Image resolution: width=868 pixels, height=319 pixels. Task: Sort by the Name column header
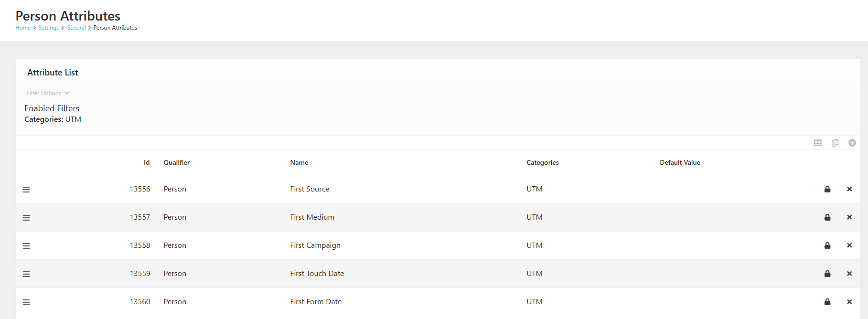(299, 162)
